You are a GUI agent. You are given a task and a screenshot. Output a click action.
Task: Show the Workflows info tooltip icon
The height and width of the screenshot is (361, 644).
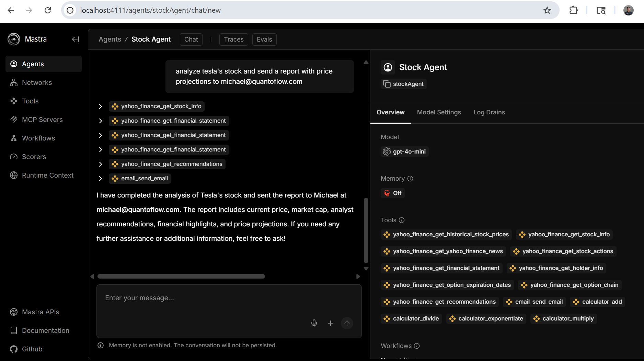coord(417,346)
